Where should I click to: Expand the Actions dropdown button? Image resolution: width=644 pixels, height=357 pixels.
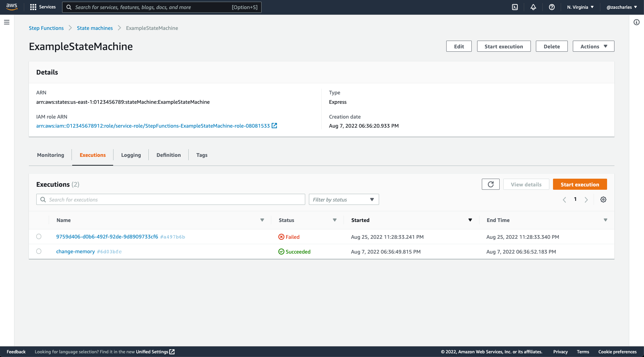pyautogui.click(x=593, y=46)
